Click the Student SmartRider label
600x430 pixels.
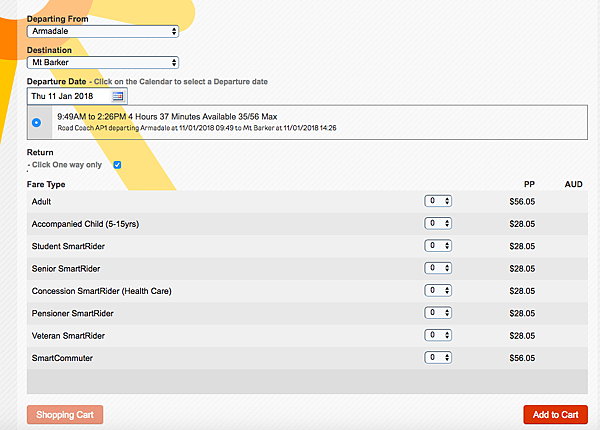click(68, 246)
